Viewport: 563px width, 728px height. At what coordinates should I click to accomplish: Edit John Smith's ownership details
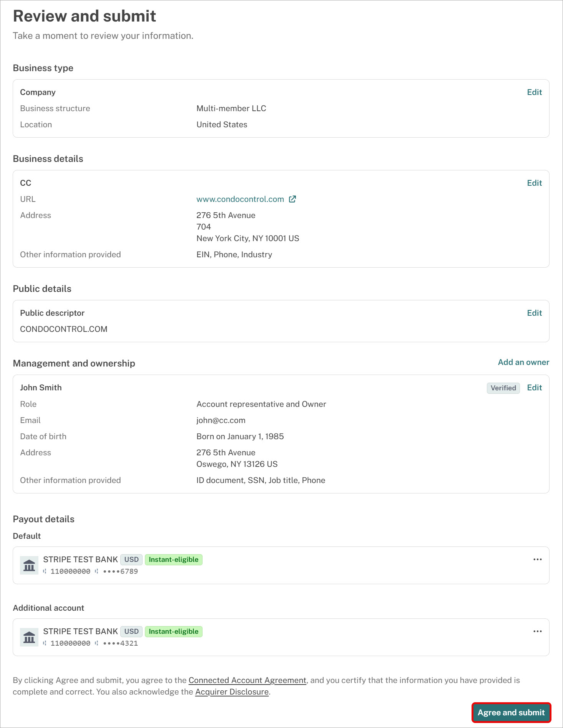click(x=534, y=388)
